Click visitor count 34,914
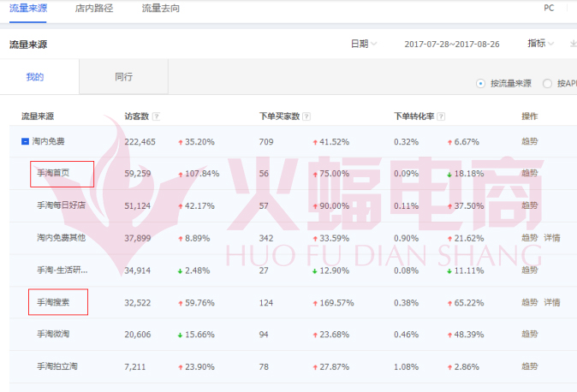The width and height of the screenshot is (577, 392). coord(138,271)
